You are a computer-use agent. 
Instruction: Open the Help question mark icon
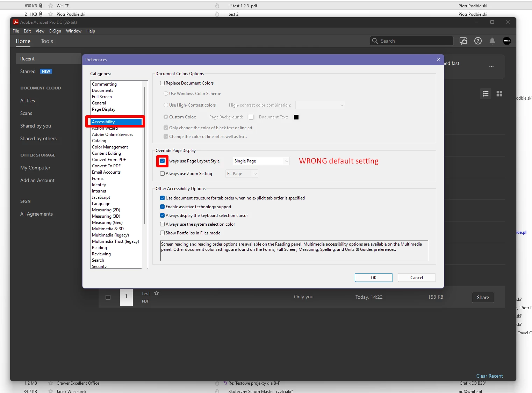pos(478,41)
